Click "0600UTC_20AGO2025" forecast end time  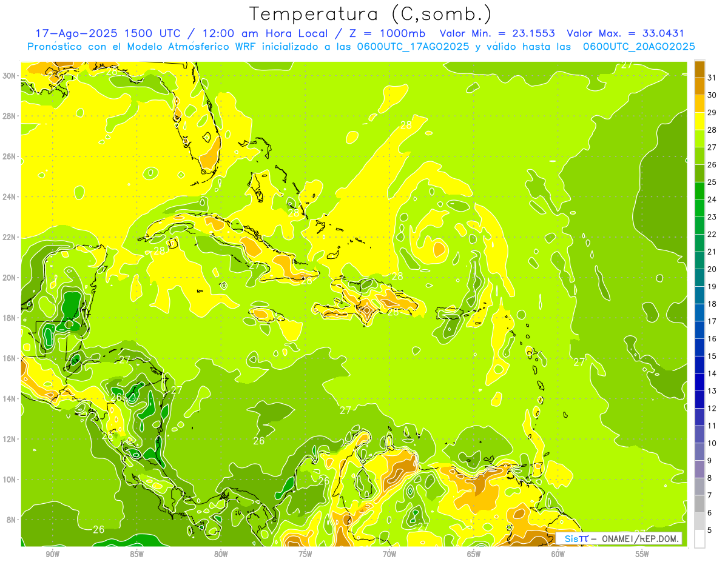click(x=639, y=47)
